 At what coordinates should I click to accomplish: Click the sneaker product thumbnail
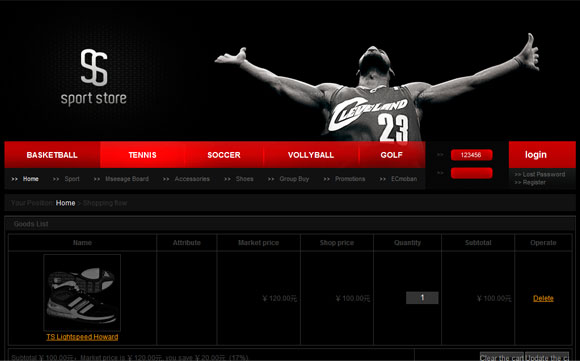tap(82, 293)
